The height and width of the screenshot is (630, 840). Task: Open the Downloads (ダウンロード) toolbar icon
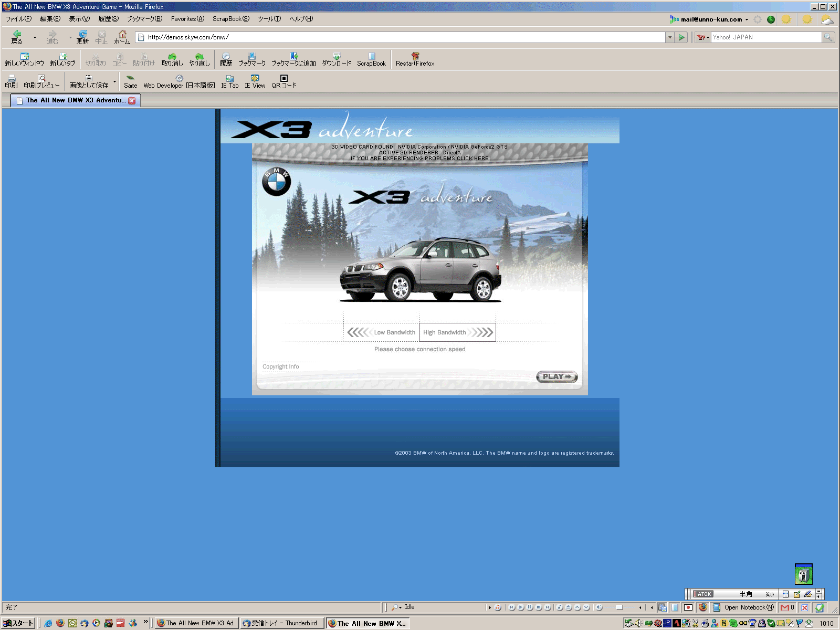[x=337, y=59]
